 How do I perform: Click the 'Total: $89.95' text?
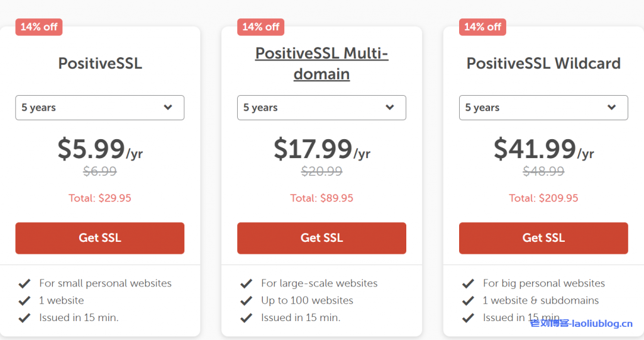point(321,198)
